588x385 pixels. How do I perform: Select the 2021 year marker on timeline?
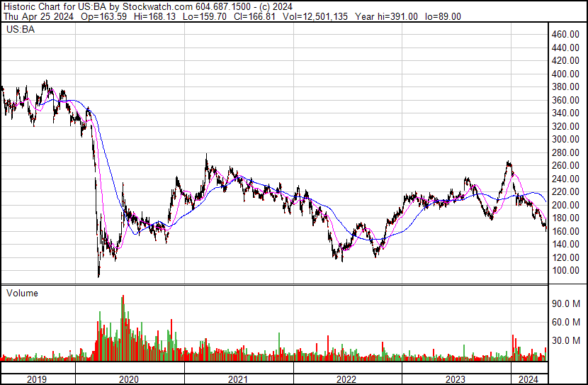click(238, 379)
